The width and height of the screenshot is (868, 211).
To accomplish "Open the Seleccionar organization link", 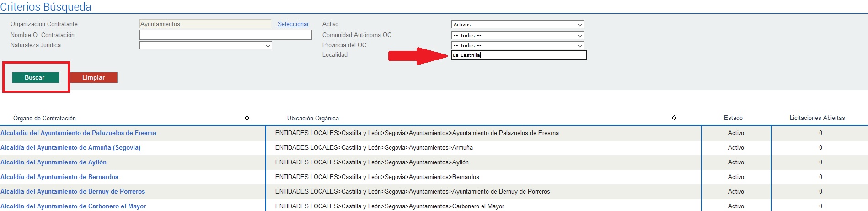I will coord(293,24).
